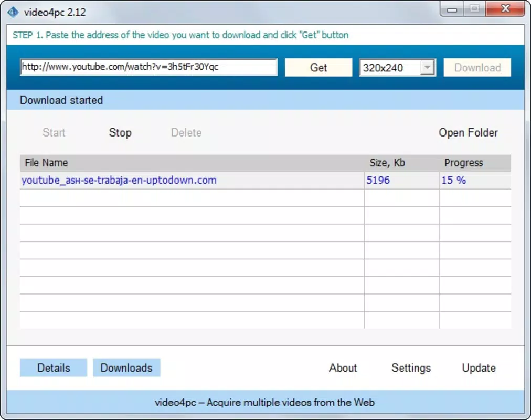Open Settings
Viewport: 531px width, 420px height.
[x=411, y=368]
